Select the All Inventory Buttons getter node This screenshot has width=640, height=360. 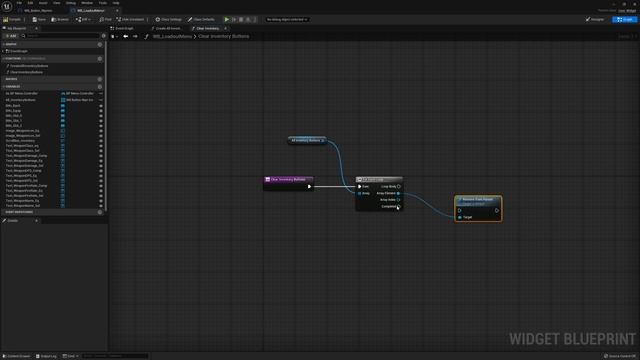(307, 140)
